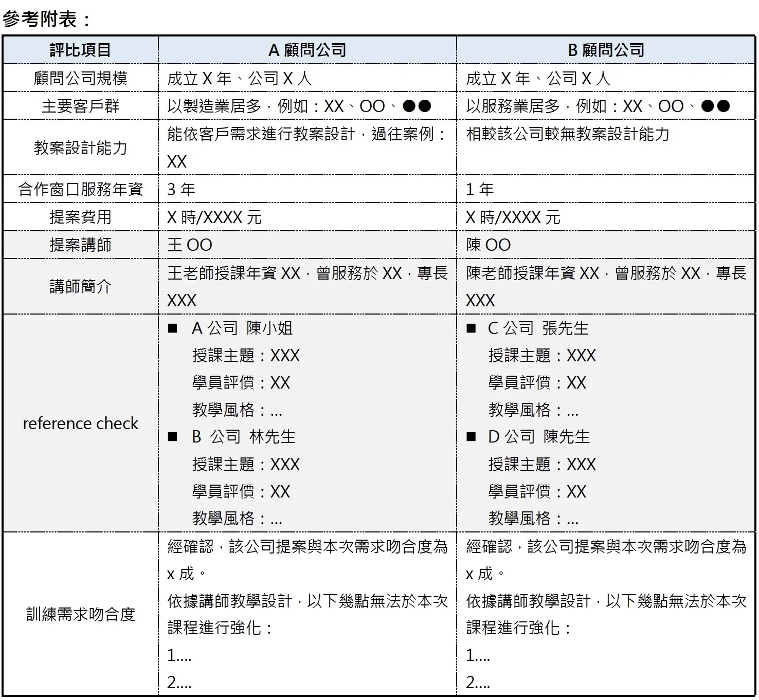Click the 王 OO lecturer cell
The image size is (759, 700).
pos(308,245)
